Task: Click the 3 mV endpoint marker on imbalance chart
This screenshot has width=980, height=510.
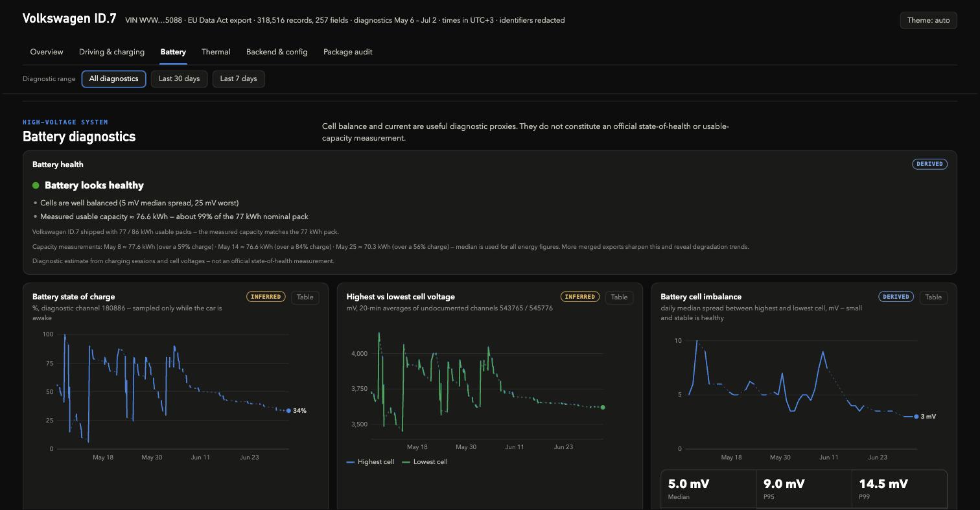Action: click(x=916, y=417)
